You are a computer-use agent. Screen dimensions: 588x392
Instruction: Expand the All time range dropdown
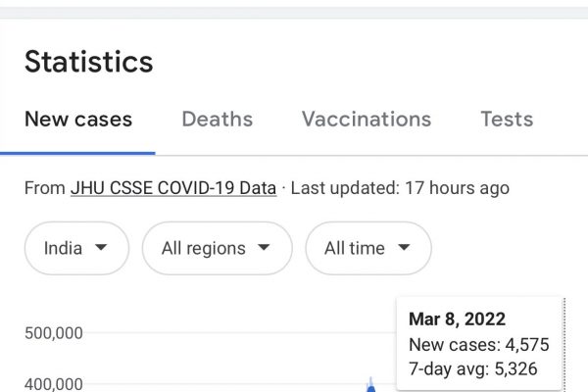click(x=367, y=248)
